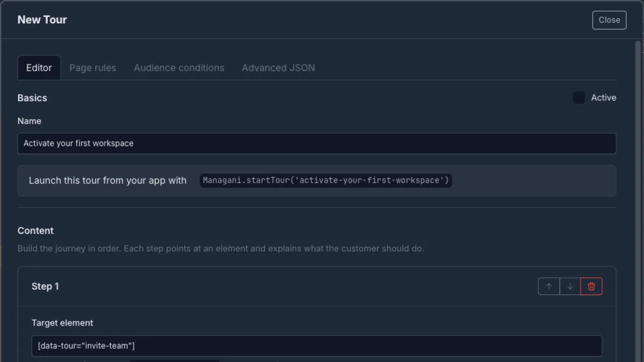
Task: Select the Managani.startTour code snippet
Action: (326, 180)
